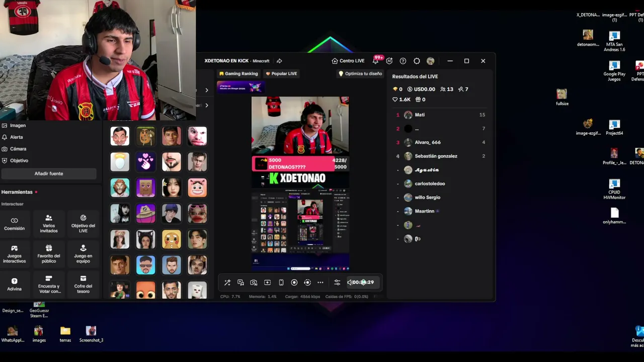Click the promotional banner under Gaming Ranking
This screenshot has width=644, height=362.
[240, 87]
